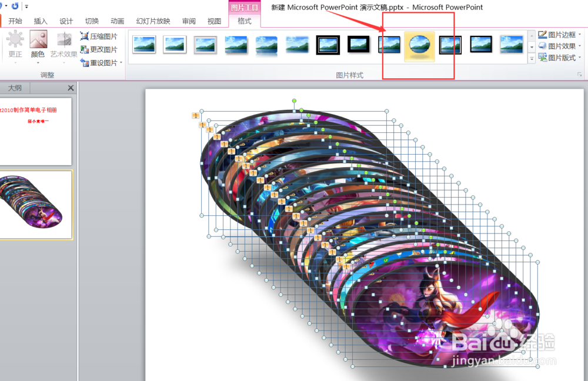Image resolution: width=588 pixels, height=381 pixels.
Task: Apply the fourth picture style with drop shadow
Action: pos(236,45)
